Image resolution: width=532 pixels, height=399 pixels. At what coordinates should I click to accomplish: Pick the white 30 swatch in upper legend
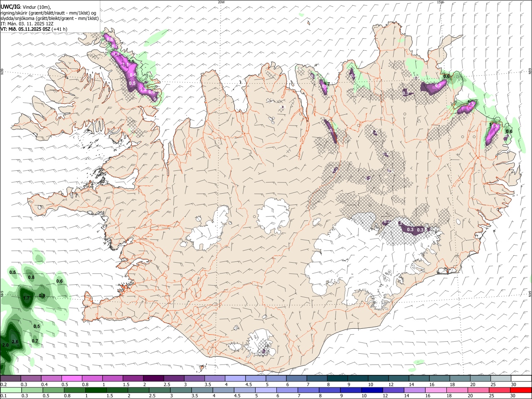tap(521, 379)
